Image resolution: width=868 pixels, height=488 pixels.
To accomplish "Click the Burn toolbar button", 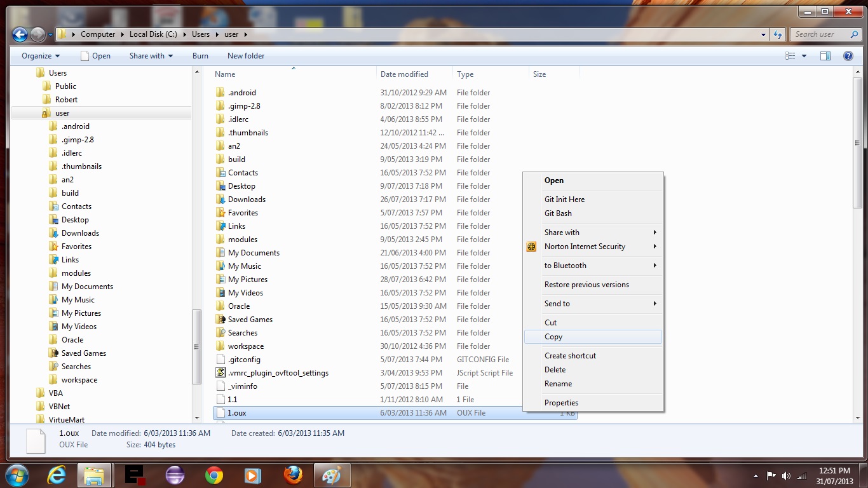I will [200, 56].
